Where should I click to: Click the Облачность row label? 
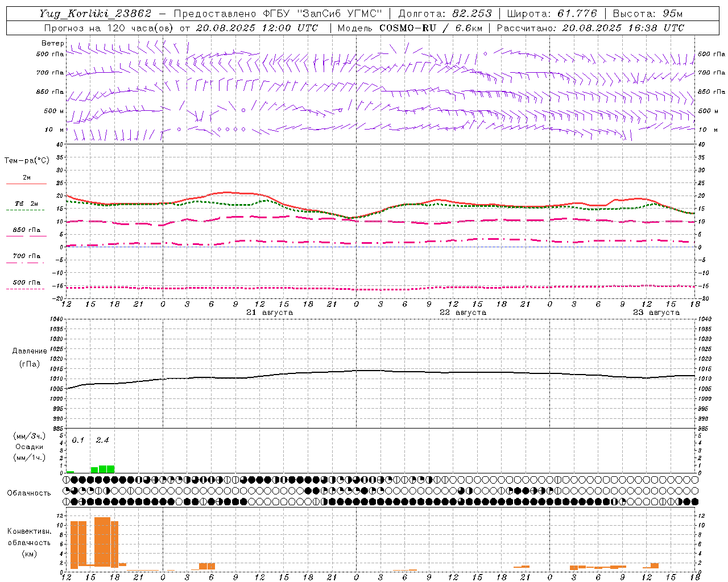pos(28,493)
